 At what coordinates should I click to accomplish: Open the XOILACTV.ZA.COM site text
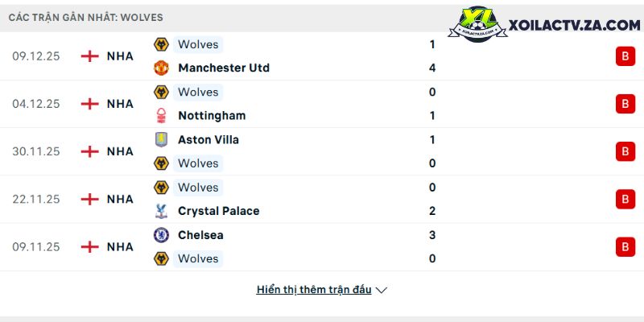[x=574, y=26]
